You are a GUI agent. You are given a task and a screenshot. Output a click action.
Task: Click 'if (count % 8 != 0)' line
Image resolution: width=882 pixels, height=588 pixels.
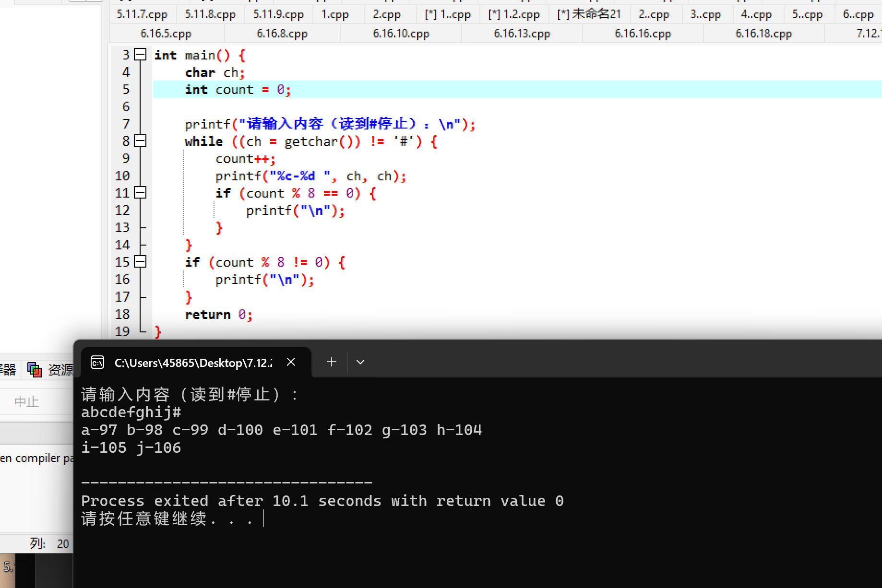(265, 262)
